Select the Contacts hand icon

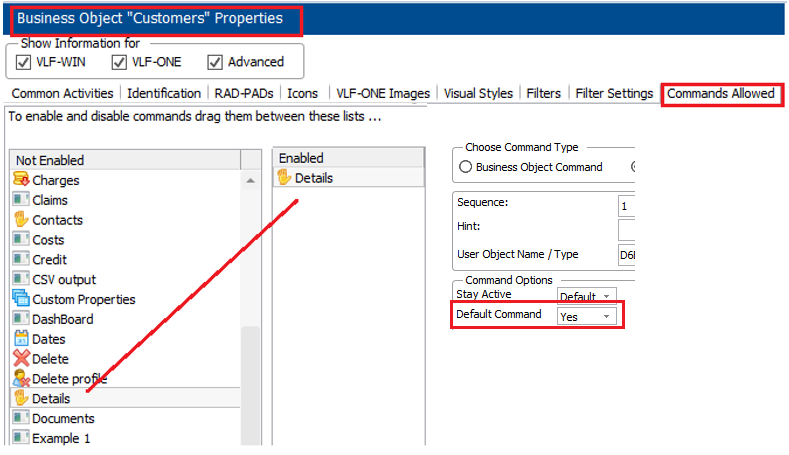pyautogui.click(x=20, y=220)
